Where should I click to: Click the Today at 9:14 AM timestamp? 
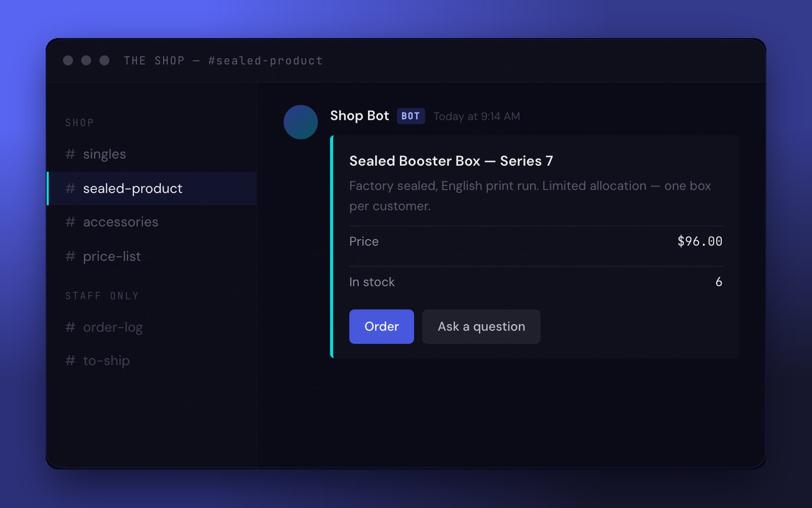477,116
